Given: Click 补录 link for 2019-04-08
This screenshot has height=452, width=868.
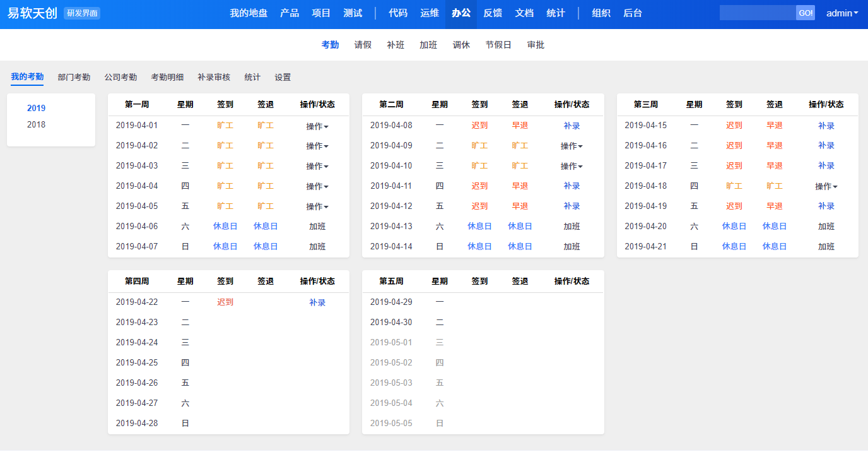Looking at the screenshot, I should pos(572,126).
